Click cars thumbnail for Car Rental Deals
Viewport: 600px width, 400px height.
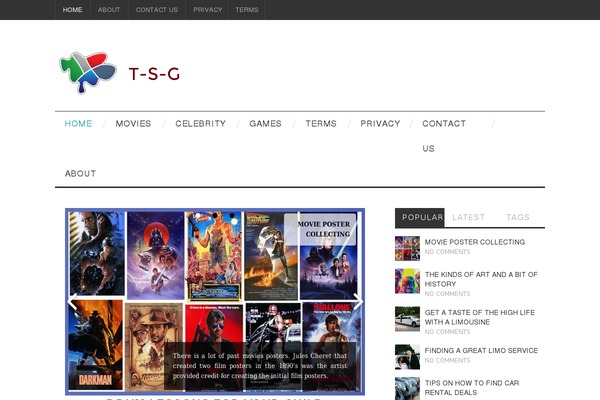[x=407, y=389]
